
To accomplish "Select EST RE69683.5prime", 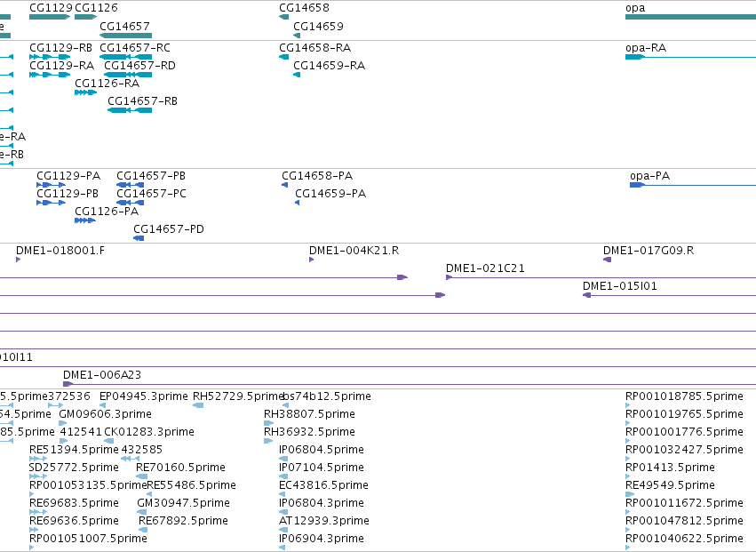I will [74, 503].
